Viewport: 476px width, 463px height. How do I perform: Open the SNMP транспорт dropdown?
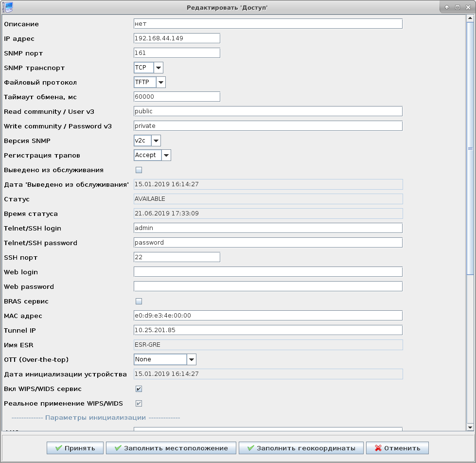158,68
